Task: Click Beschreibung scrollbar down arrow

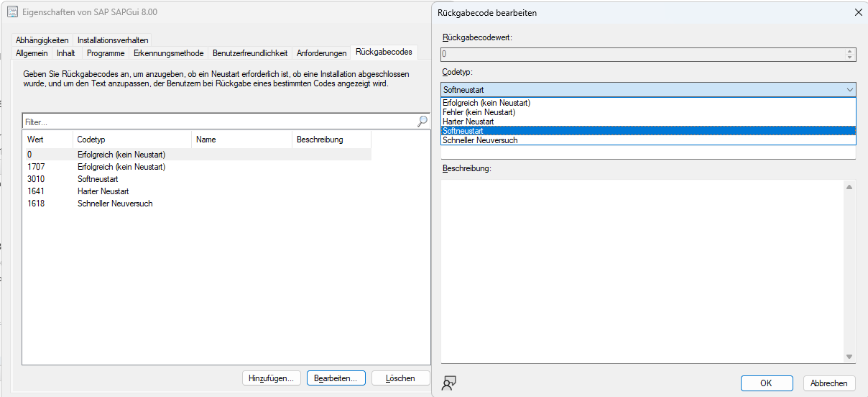Action: coord(849,357)
